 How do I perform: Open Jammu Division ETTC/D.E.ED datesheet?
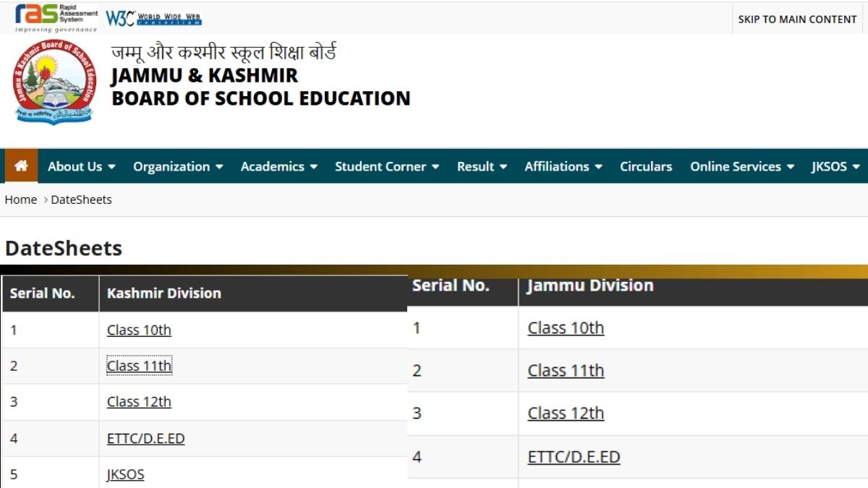click(x=574, y=457)
